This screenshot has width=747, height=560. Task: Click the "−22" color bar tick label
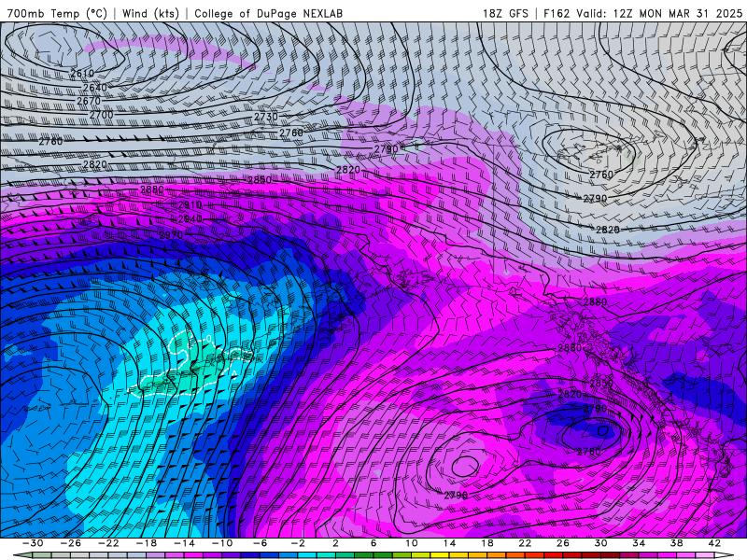pos(108,543)
